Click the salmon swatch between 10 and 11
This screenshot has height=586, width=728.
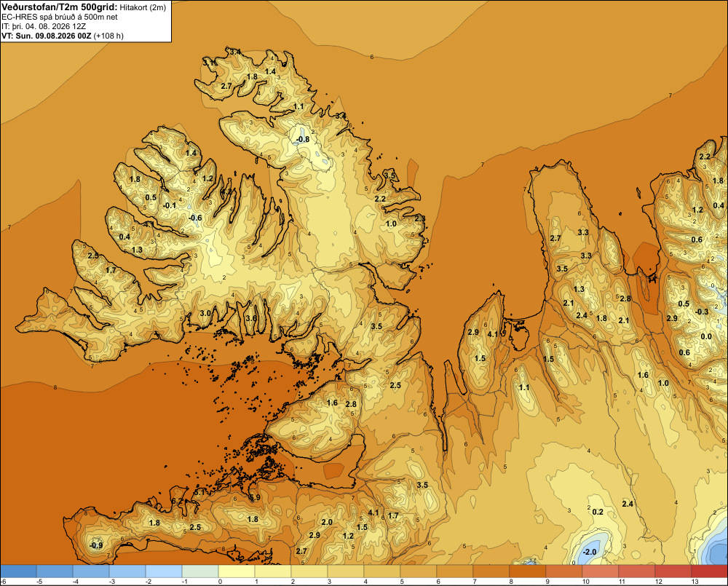(x=601, y=571)
